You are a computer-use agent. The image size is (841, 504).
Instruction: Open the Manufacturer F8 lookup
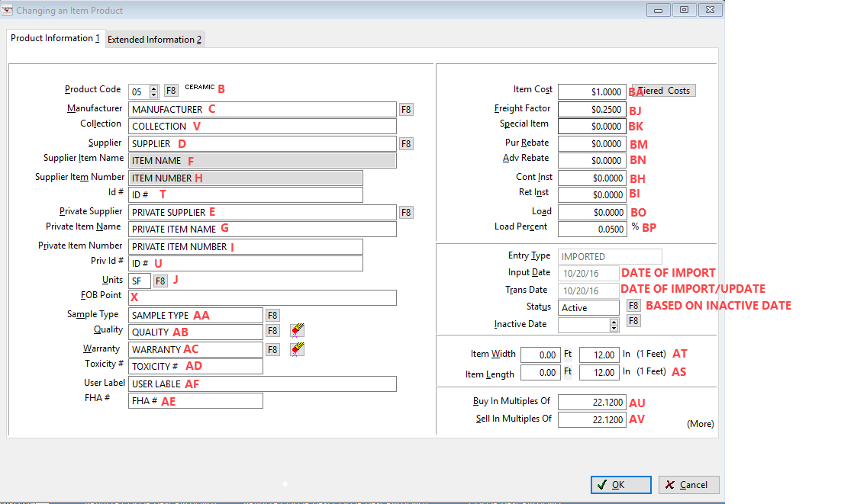tap(405, 109)
